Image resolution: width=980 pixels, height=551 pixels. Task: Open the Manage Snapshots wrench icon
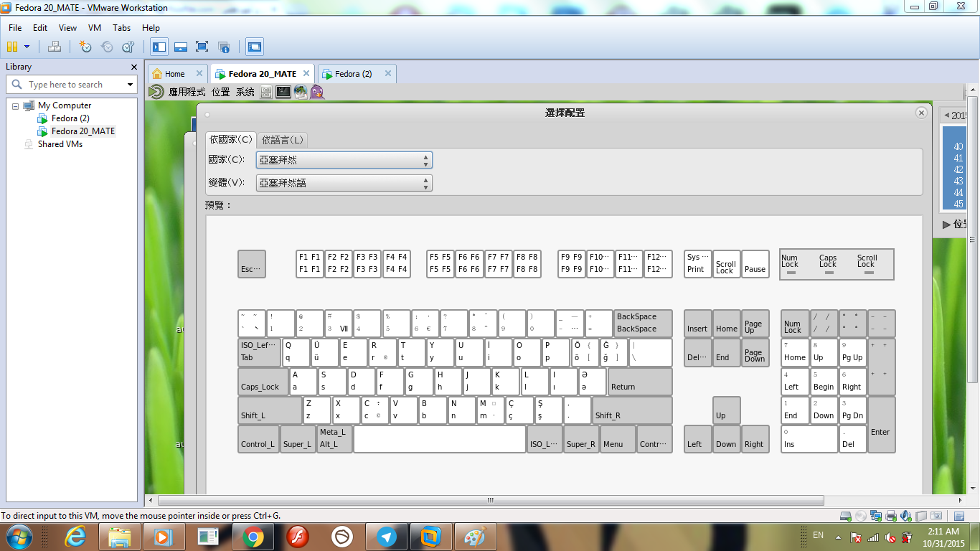[x=128, y=47]
